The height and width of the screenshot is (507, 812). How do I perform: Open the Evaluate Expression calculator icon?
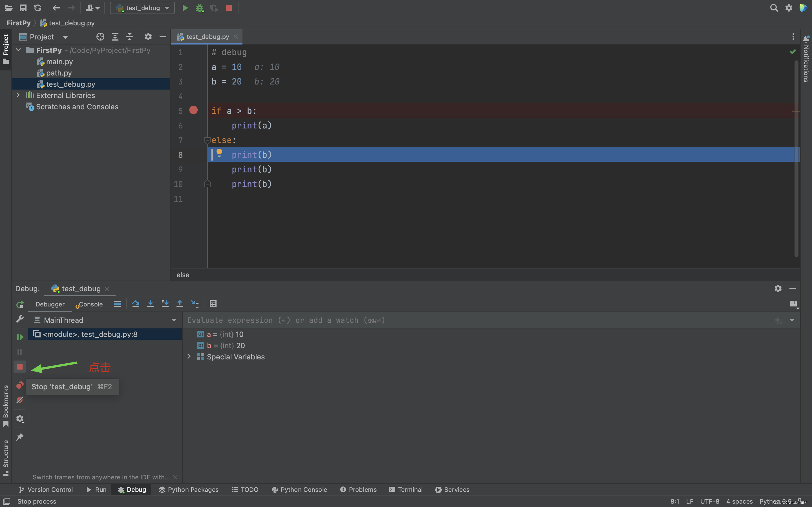click(213, 303)
